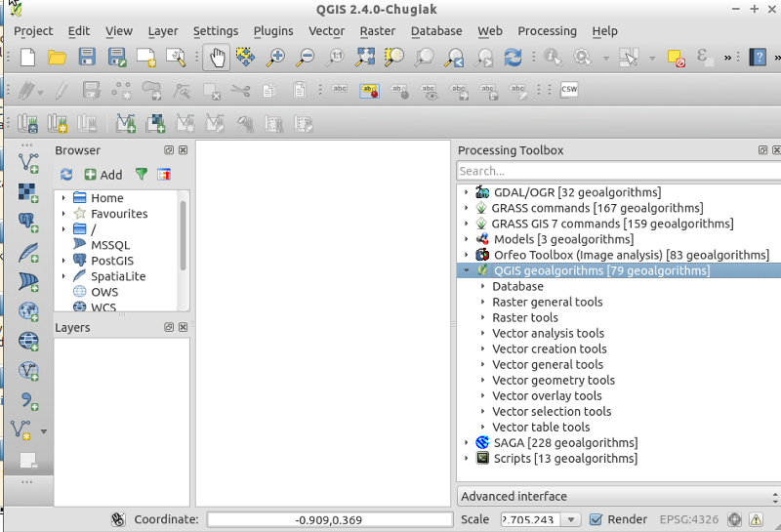Expand the Home folder in the Browser

[63, 198]
